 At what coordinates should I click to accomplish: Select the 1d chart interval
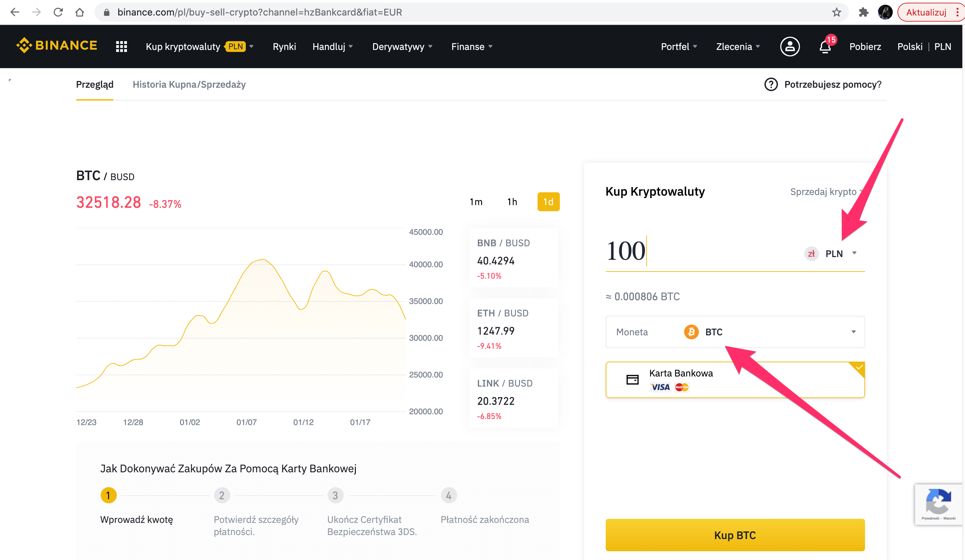tap(548, 202)
